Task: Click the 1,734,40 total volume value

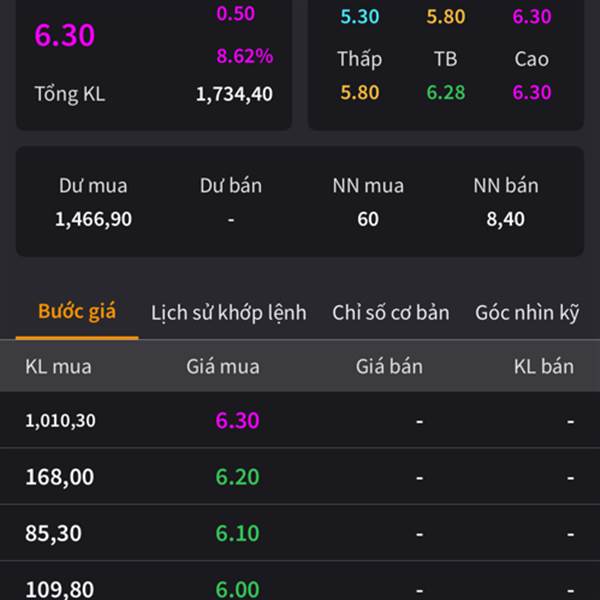Action: 234,94
